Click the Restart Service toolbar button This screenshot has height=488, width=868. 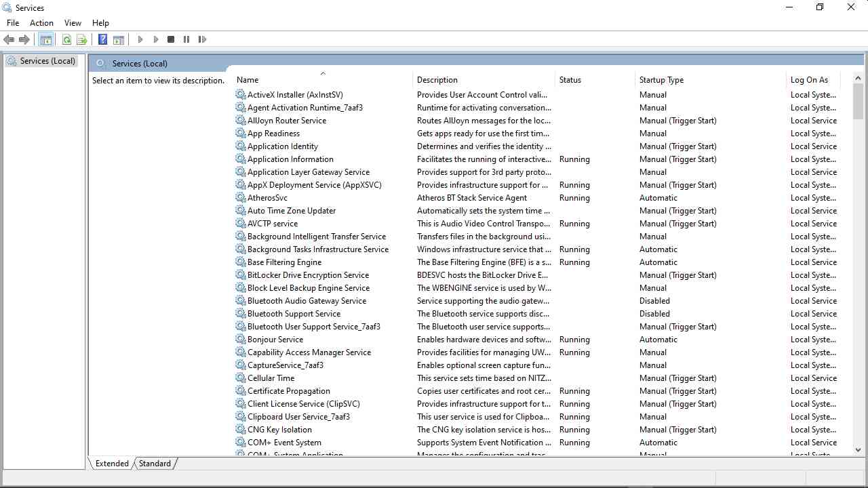(202, 40)
